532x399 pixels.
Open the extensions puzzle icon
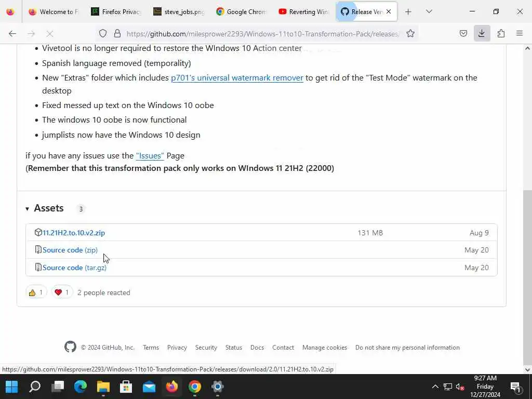501,34
